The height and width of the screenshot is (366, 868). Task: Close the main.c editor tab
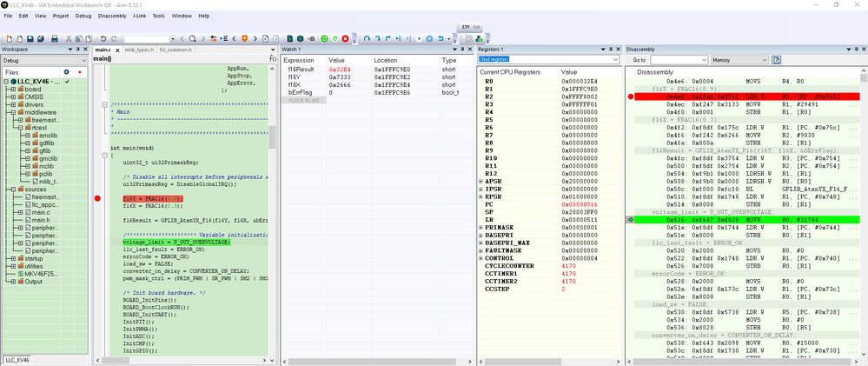click(x=116, y=50)
